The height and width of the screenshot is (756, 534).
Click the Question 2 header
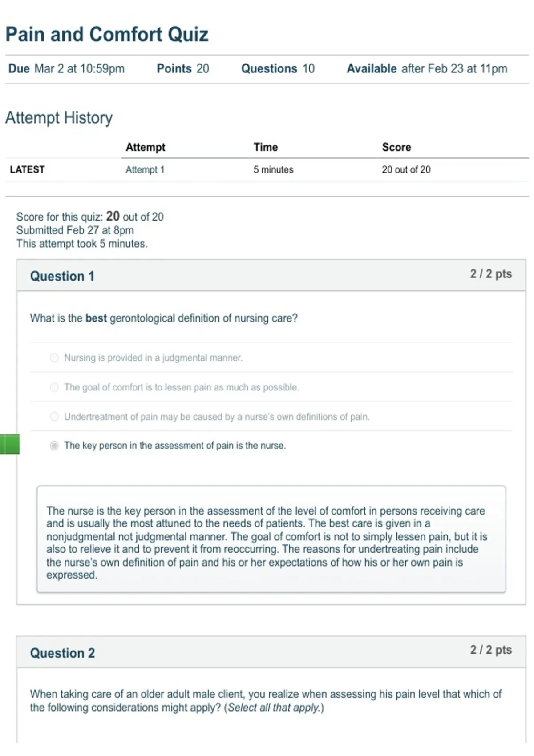62,653
